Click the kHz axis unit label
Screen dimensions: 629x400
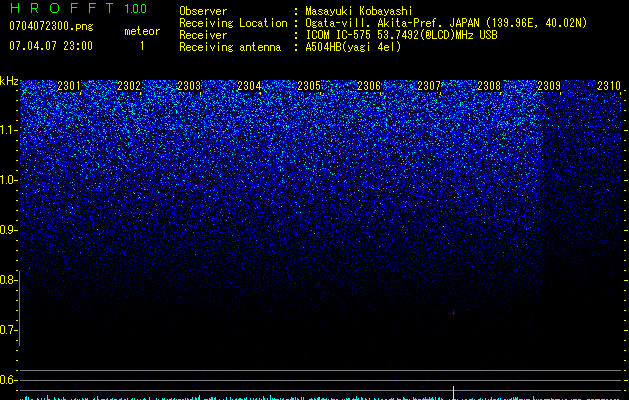[x=9, y=81]
